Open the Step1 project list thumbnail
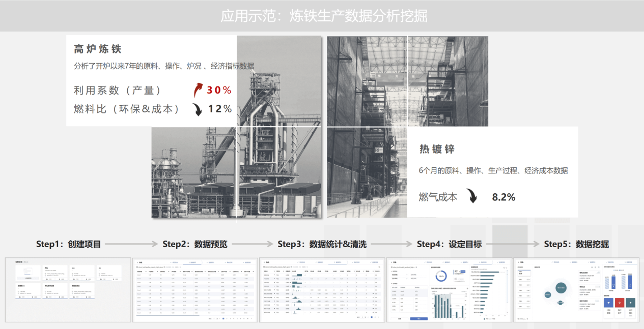 pyautogui.click(x=68, y=290)
